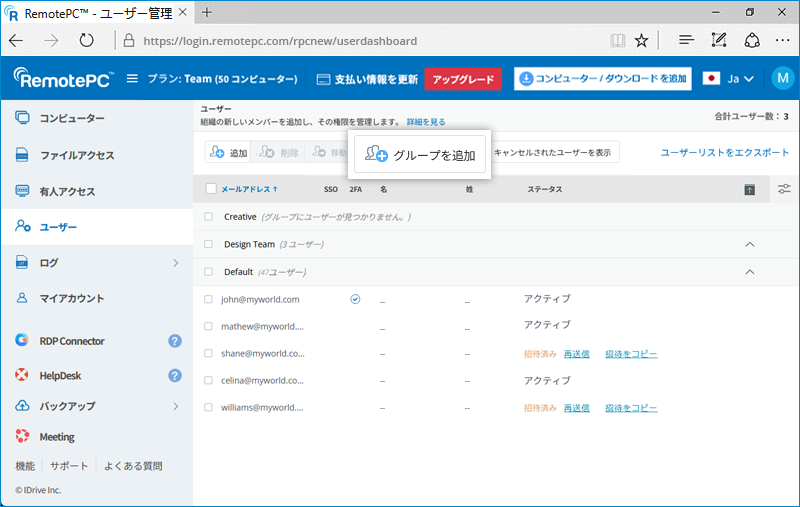Click the scroll-to-top icon in table header
Screen dimensions: 800x507
point(749,190)
